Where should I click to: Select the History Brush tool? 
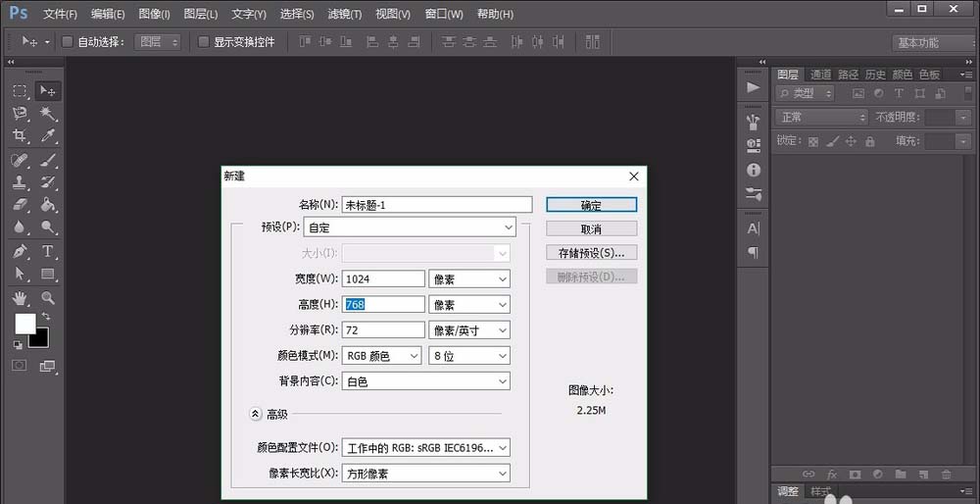(x=47, y=182)
